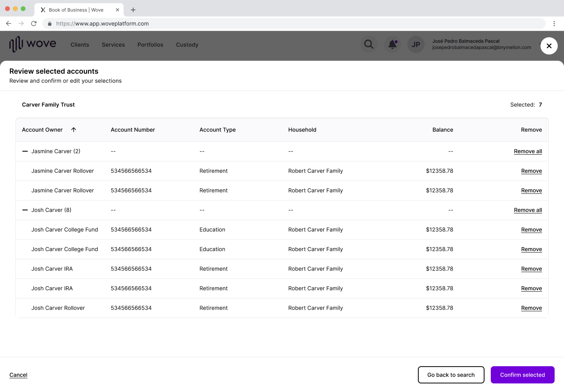564x392 pixels.
Task: Open the Services section
Action: (x=113, y=45)
